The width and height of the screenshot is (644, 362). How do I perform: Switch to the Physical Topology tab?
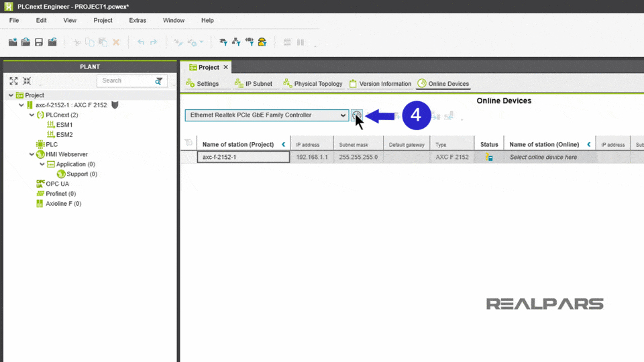pos(313,84)
